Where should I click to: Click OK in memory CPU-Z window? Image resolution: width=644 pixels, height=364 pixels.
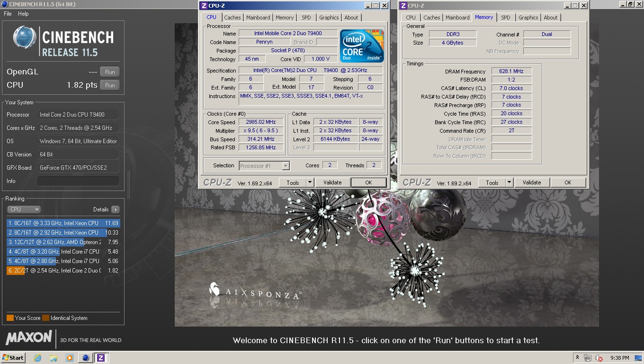click(568, 182)
